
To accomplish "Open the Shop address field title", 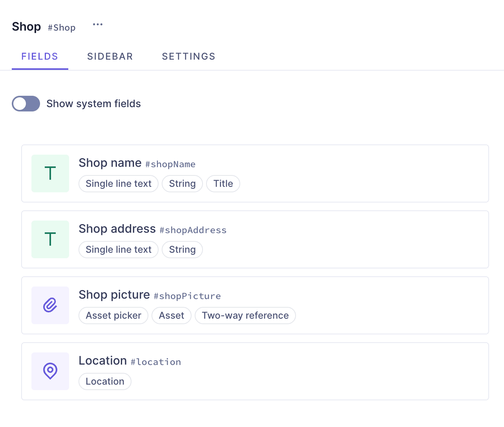I will [117, 229].
